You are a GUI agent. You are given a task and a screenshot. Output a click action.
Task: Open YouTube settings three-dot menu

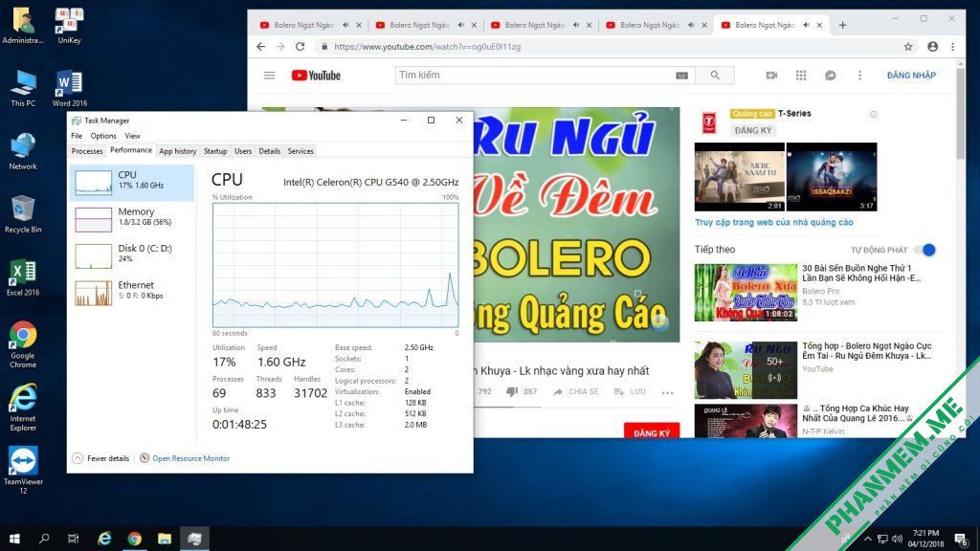(859, 75)
